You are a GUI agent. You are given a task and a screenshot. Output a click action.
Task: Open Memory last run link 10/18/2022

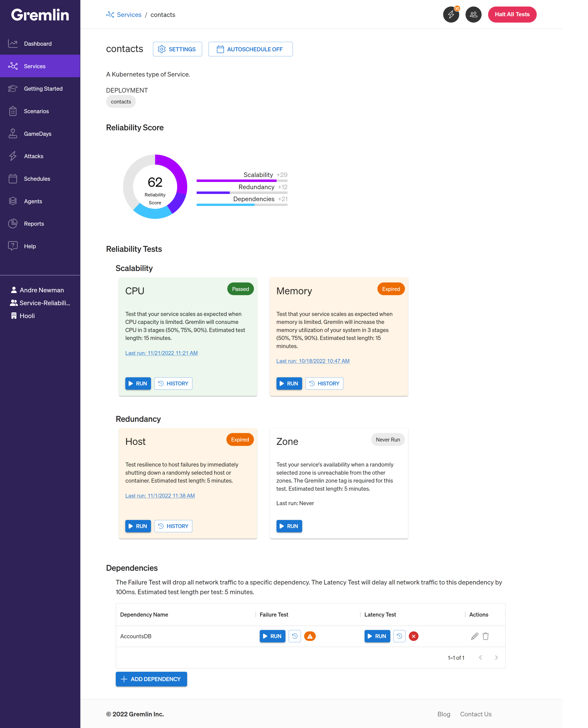[313, 361]
